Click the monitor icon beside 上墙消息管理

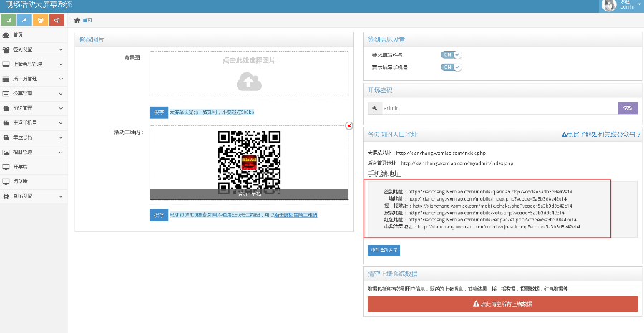pos(6,64)
